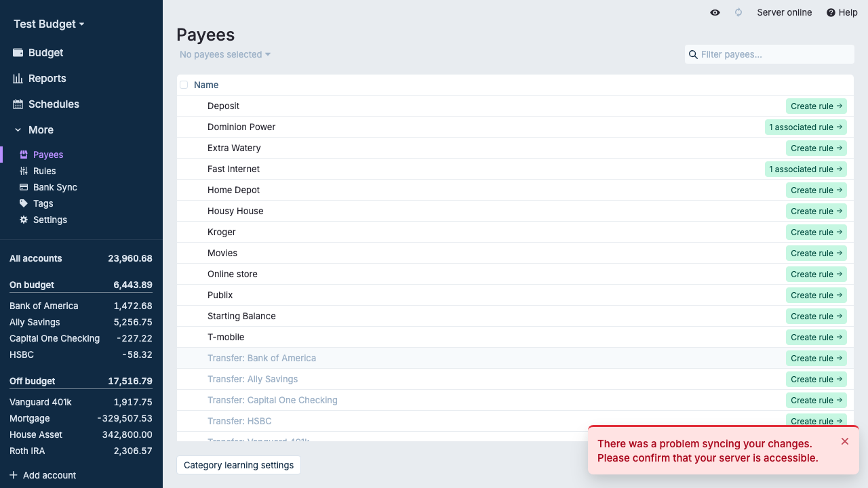The width and height of the screenshot is (868, 488).
Task: Click the Reports chart icon
Action: coord(18,79)
